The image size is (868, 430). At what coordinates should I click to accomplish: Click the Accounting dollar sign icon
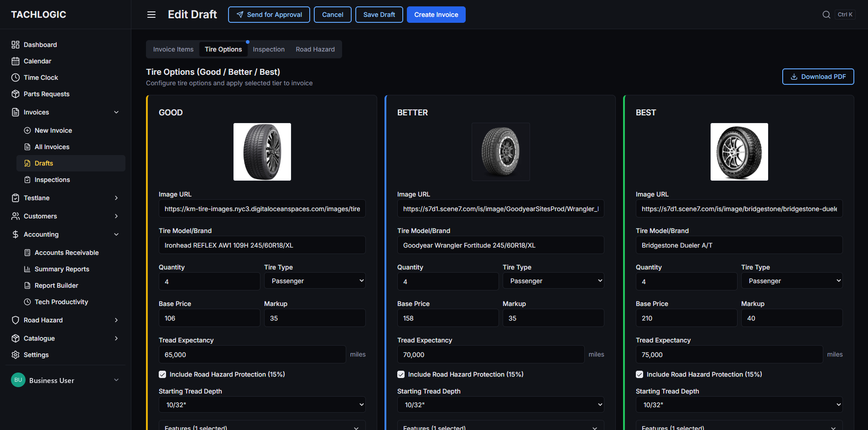[16, 234]
